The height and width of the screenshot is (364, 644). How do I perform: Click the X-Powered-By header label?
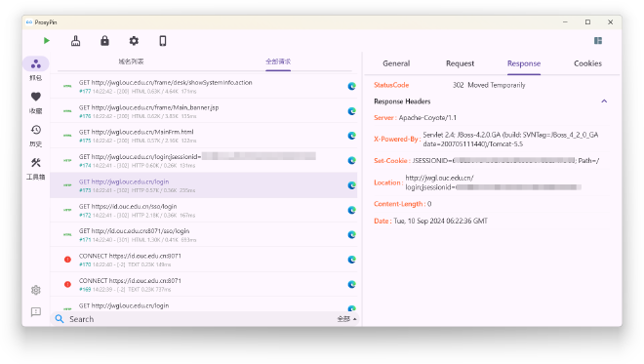(x=397, y=139)
